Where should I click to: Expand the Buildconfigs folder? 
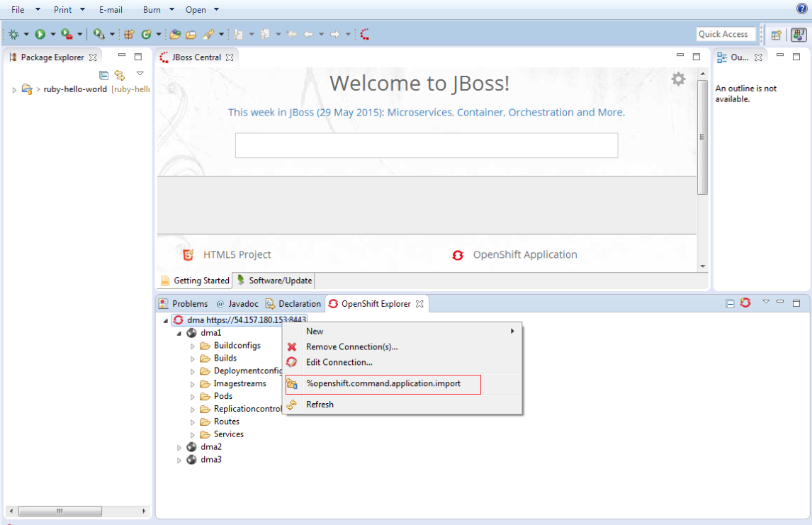(192, 346)
